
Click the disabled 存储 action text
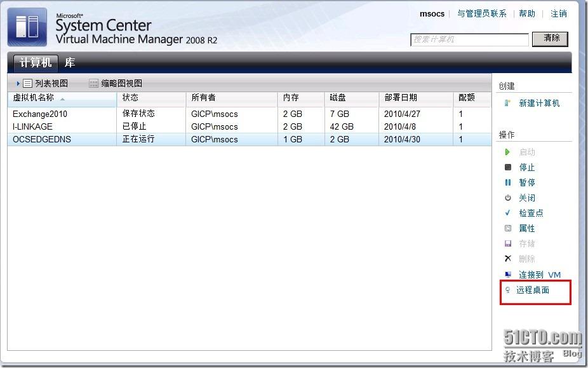tap(527, 243)
